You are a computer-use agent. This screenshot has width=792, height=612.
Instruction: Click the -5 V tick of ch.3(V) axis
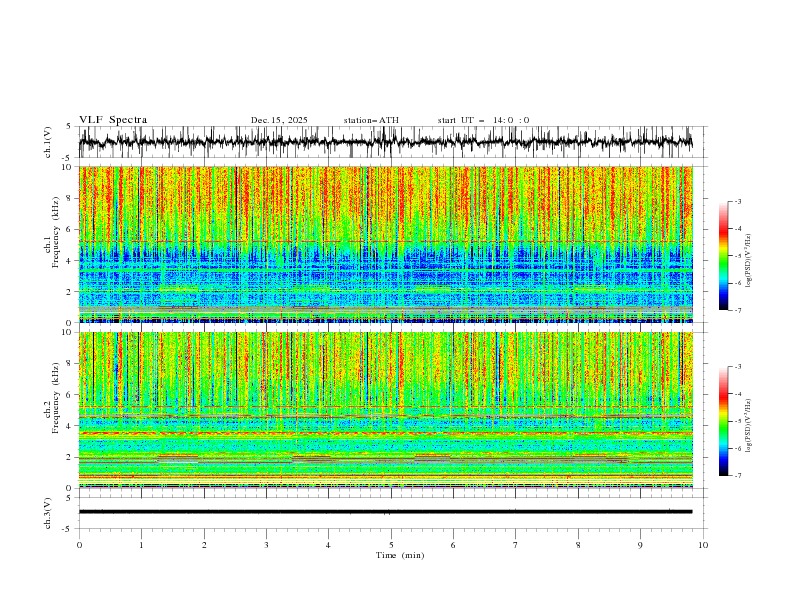click(x=68, y=529)
